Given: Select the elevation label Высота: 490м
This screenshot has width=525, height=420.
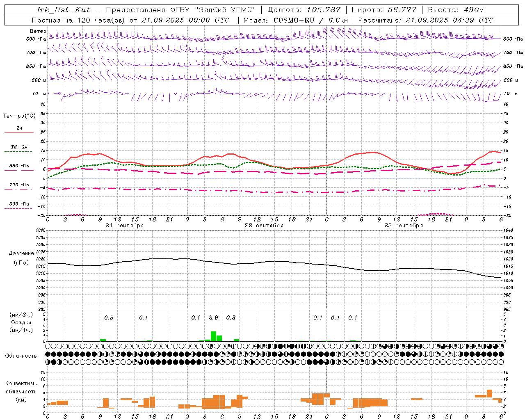Looking at the screenshot, I should point(456,10).
